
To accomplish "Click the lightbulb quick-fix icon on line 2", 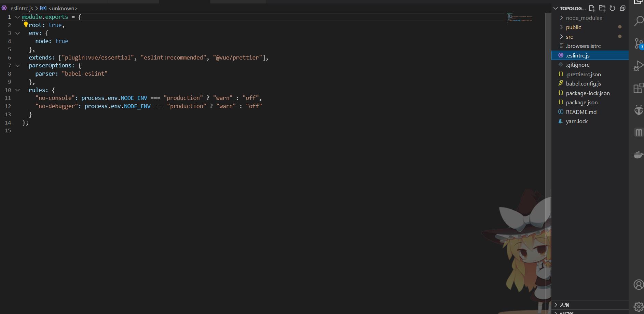I will click(x=26, y=25).
